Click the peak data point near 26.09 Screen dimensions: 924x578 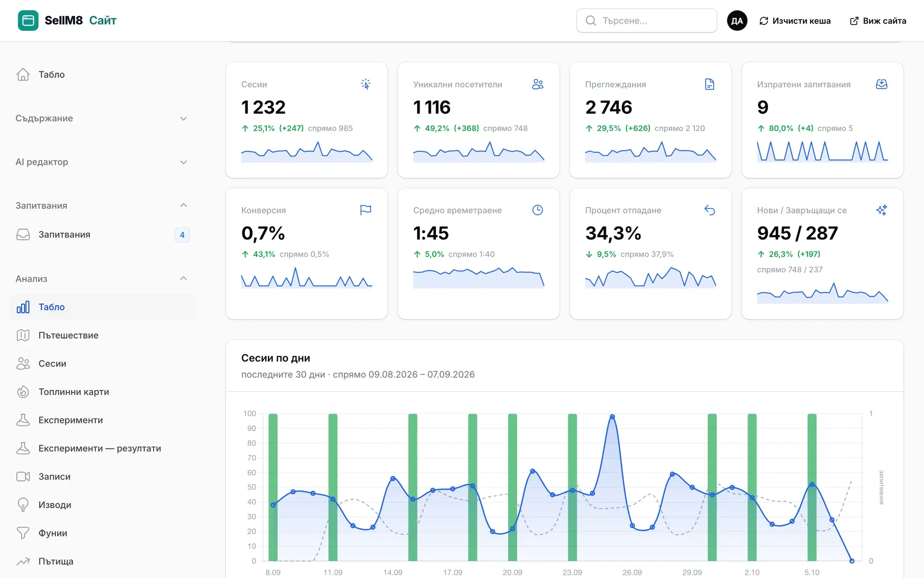(x=612, y=417)
